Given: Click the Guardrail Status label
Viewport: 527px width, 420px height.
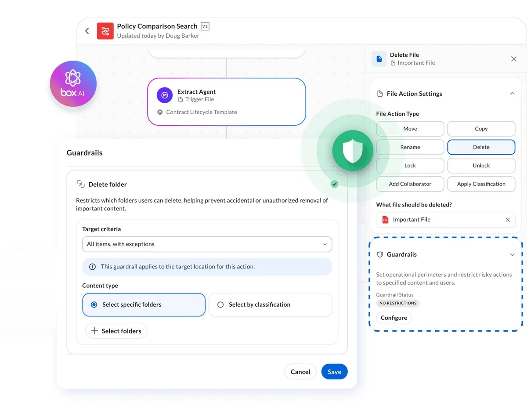Looking at the screenshot, I should click(395, 295).
